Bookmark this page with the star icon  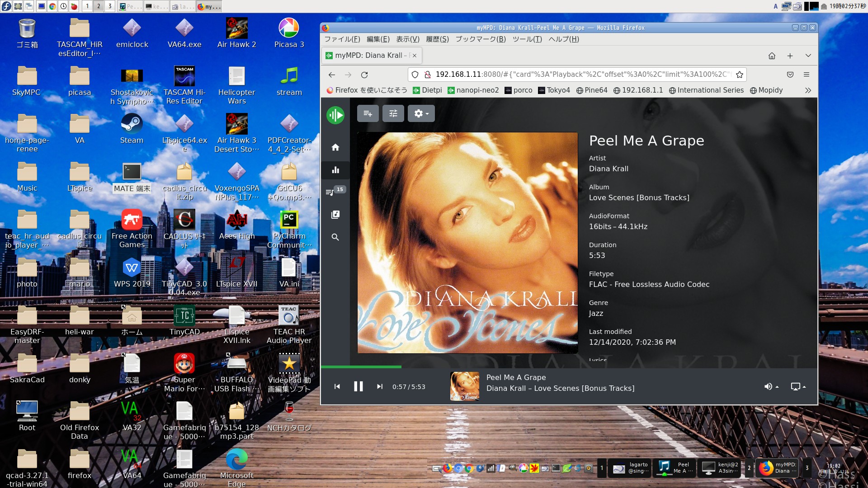[740, 75]
